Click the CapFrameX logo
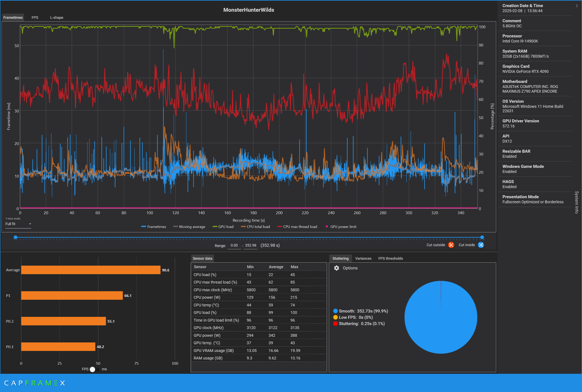The image size is (582, 392). pyautogui.click(x=35, y=383)
